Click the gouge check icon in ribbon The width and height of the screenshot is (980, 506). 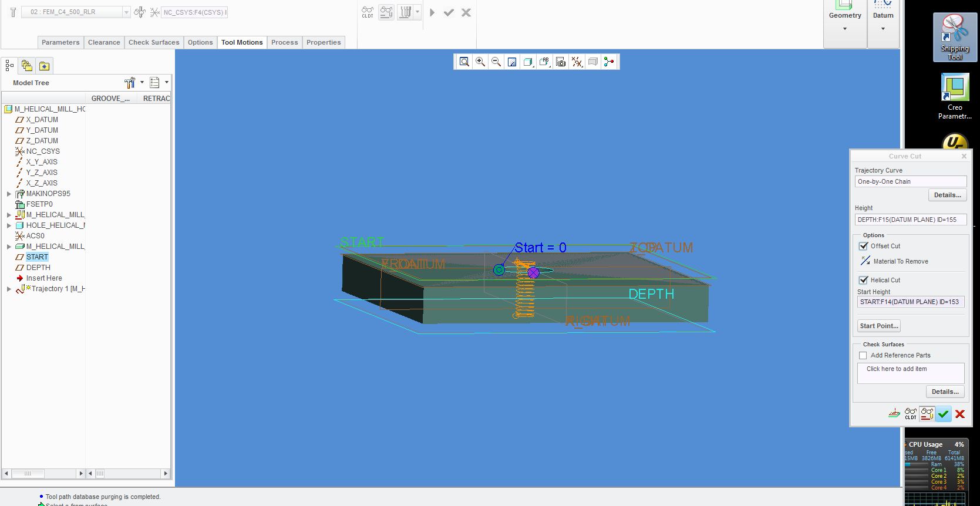(x=386, y=12)
